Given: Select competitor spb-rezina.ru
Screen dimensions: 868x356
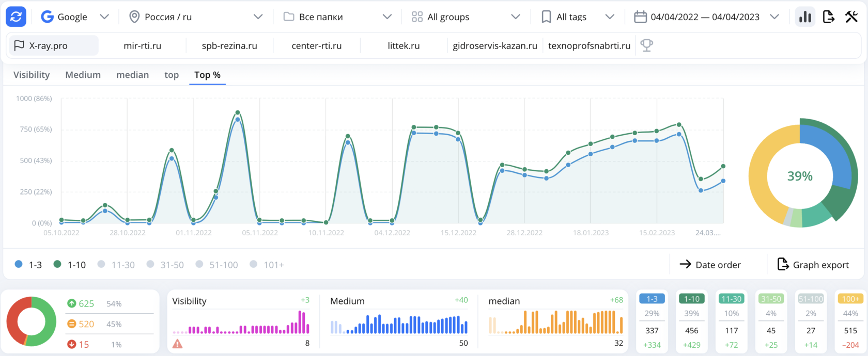Looking at the screenshot, I should [229, 45].
